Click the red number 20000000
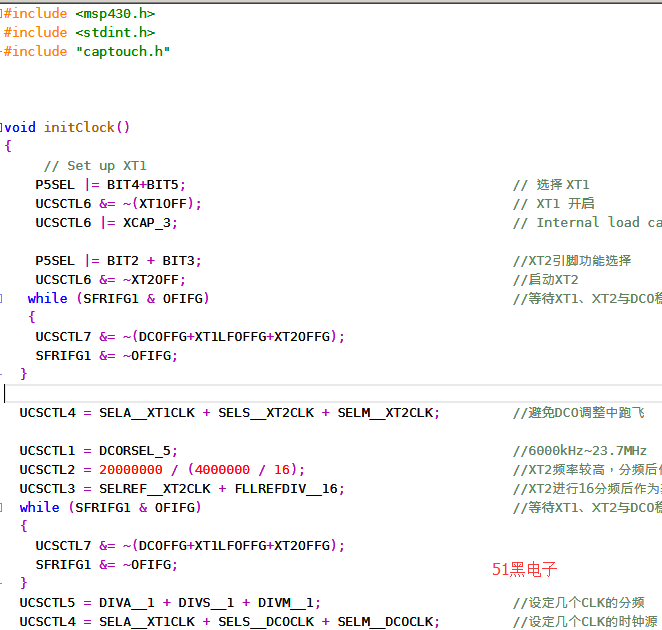662x630 pixels. [130, 470]
